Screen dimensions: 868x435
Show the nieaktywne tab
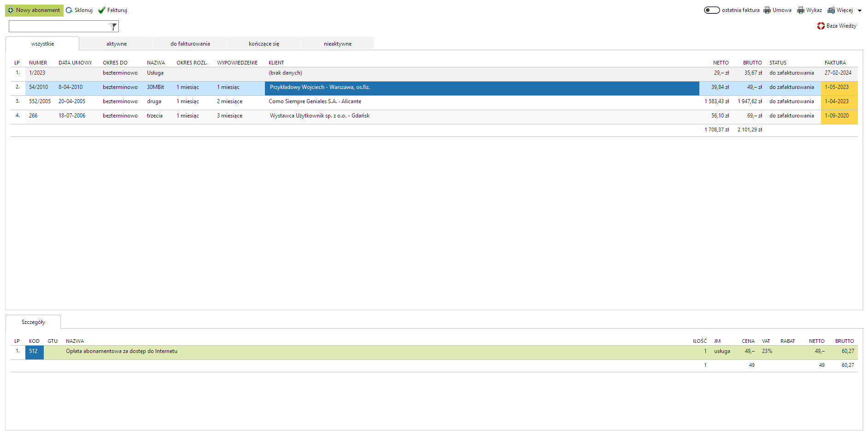tap(337, 44)
